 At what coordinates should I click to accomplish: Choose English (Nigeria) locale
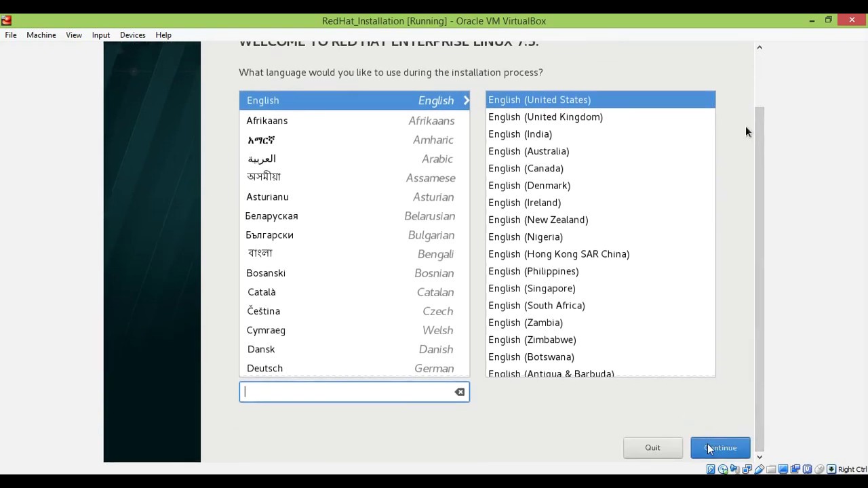[600, 237]
